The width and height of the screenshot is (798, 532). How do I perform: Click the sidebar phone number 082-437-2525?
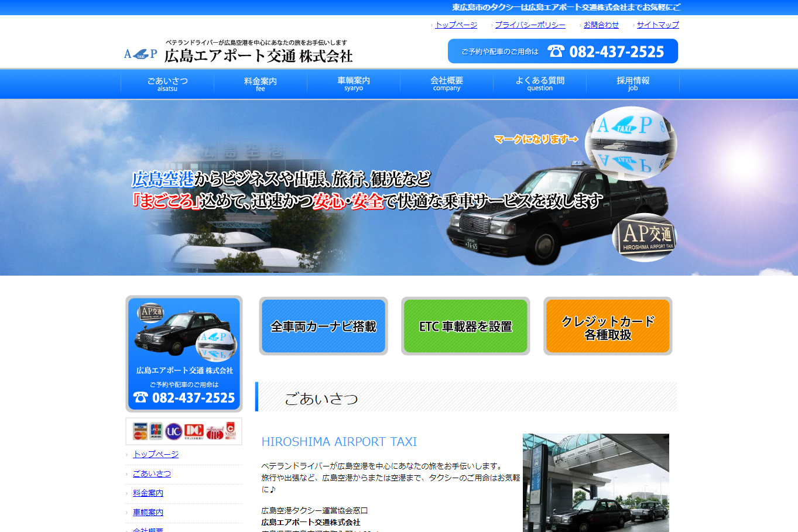coord(193,398)
